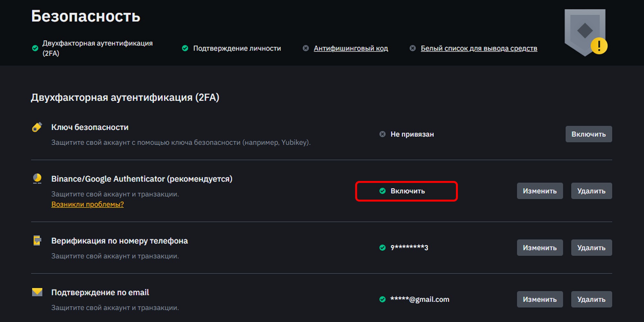This screenshot has height=322, width=644.
Task: Click Удалить for Binance/Google Authenticator
Action: click(591, 191)
